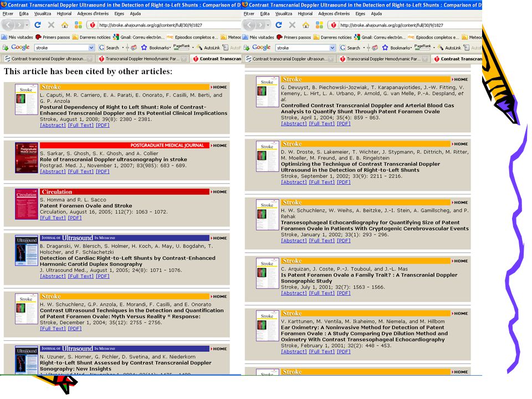Open Full Text of Sarkar transcranial Doppler article
Viewport: 532px width, 399px height.
[80, 171]
